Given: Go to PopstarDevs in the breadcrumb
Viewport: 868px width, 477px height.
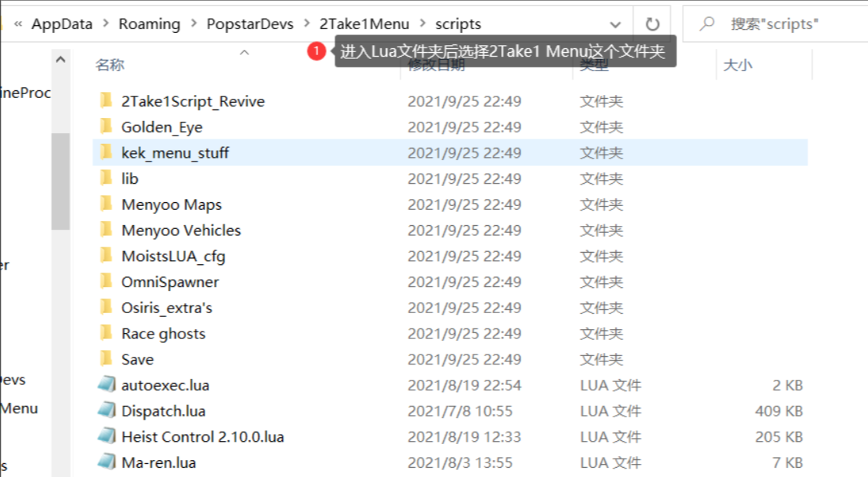Looking at the screenshot, I should pyautogui.click(x=251, y=24).
